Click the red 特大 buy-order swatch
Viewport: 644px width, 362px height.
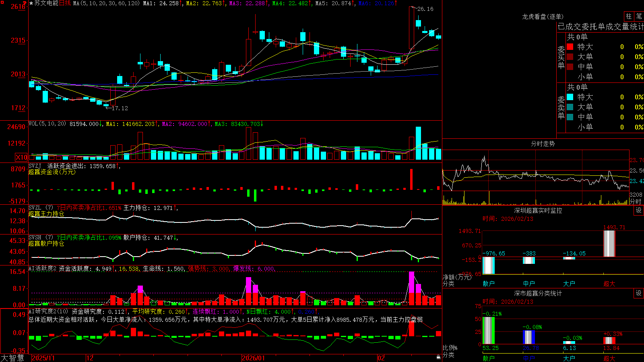[x=570, y=47]
